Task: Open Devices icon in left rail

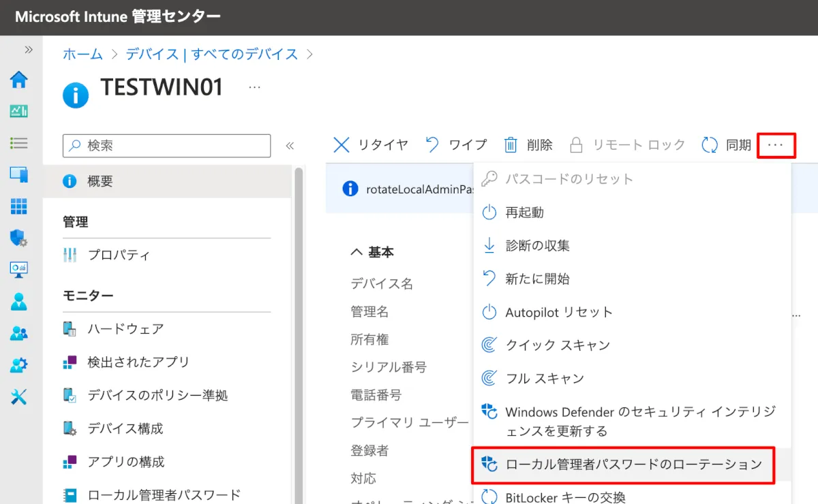Action: coord(19,174)
